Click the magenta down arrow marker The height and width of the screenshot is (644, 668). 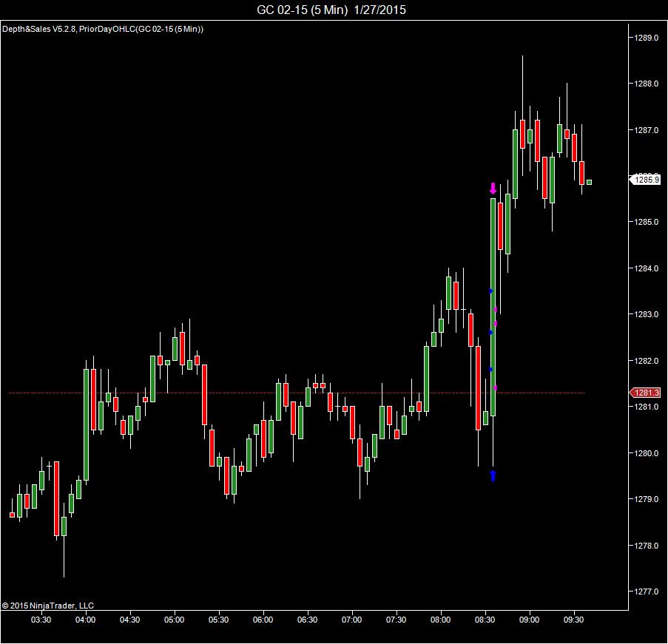click(493, 189)
